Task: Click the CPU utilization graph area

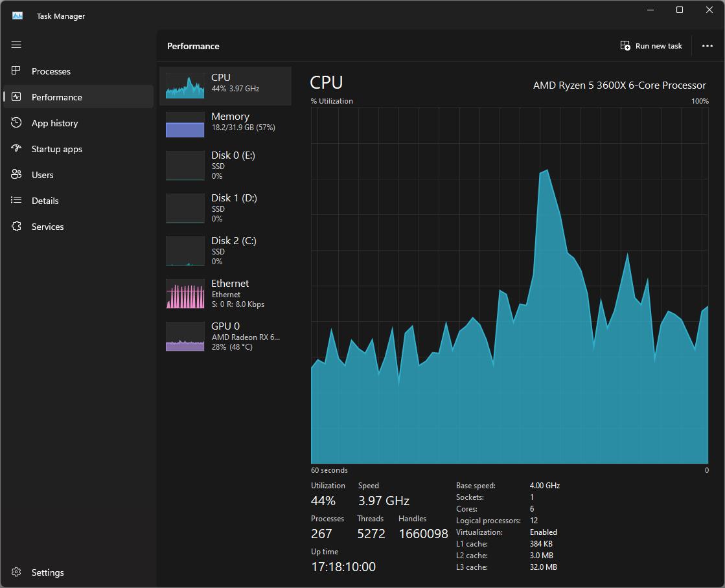Action: point(509,285)
